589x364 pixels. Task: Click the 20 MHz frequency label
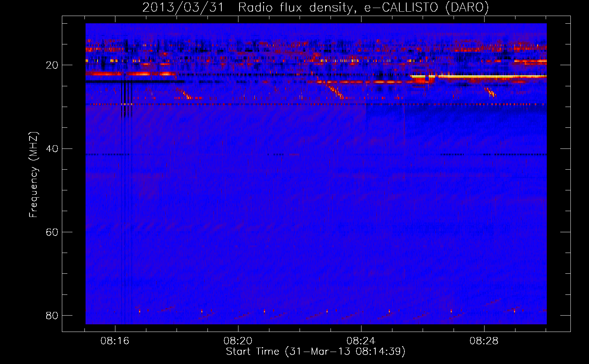point(52,65)
